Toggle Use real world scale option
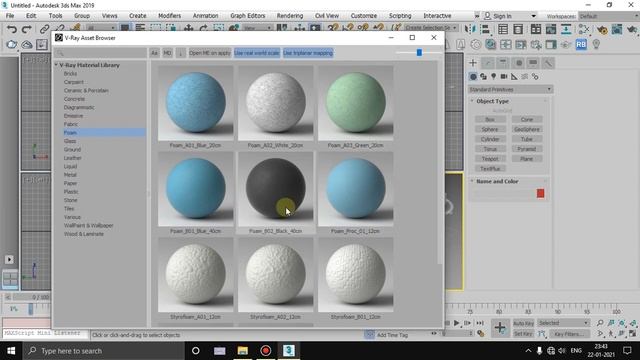640x360 pixels. coord(257,53)
